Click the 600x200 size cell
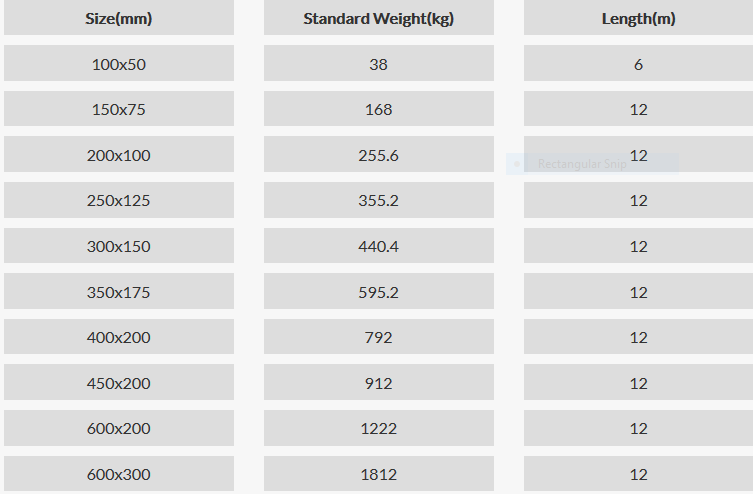 click(x=119, y=428)
